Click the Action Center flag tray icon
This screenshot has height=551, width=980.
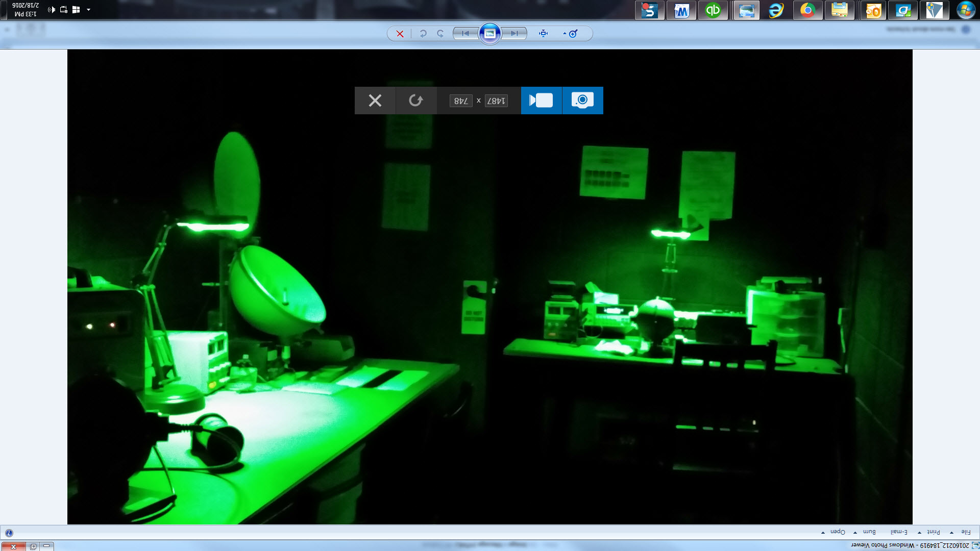(x=76, y=10)
